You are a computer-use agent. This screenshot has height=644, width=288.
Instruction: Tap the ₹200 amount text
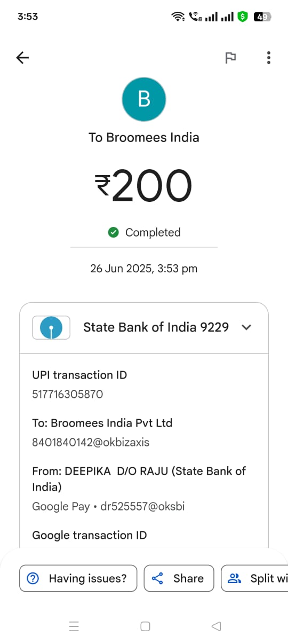pyautogui.click(x=143, y=186)
